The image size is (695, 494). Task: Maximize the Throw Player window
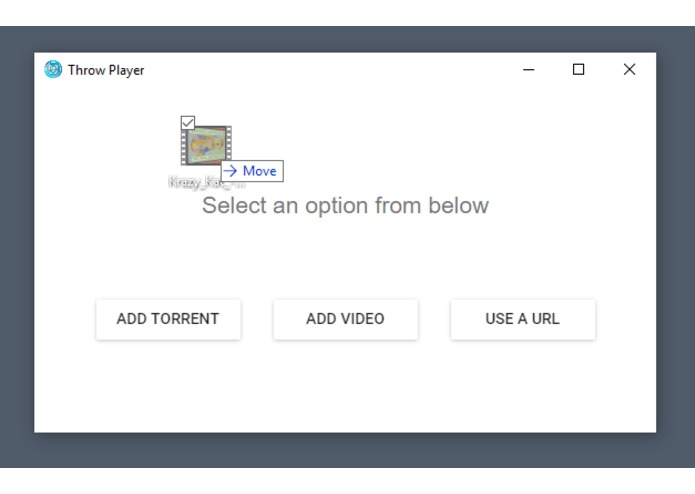coord(578,70)
